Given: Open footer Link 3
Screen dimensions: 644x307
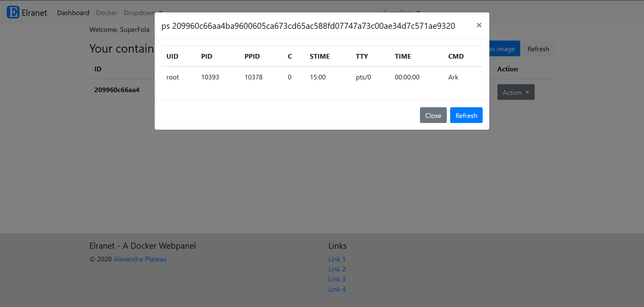Looking at the screenshot, I should pyautogui.click(x=337, y=279).
